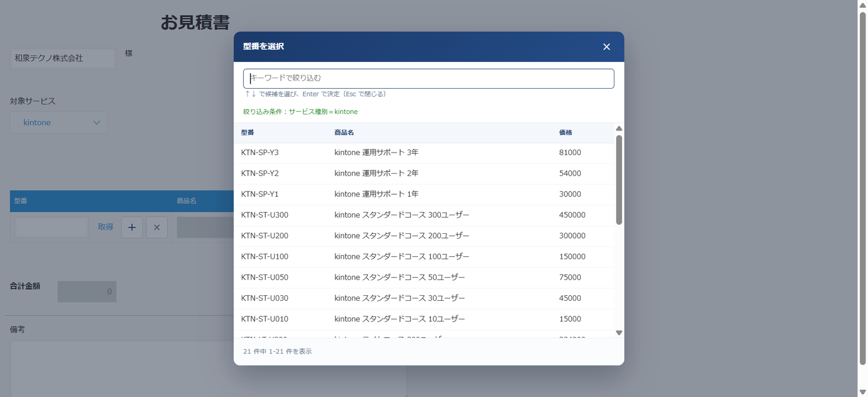The image size is (868, 397).
Task: Click the 価格 column header in dialog
Action: (x=565, y=133)
